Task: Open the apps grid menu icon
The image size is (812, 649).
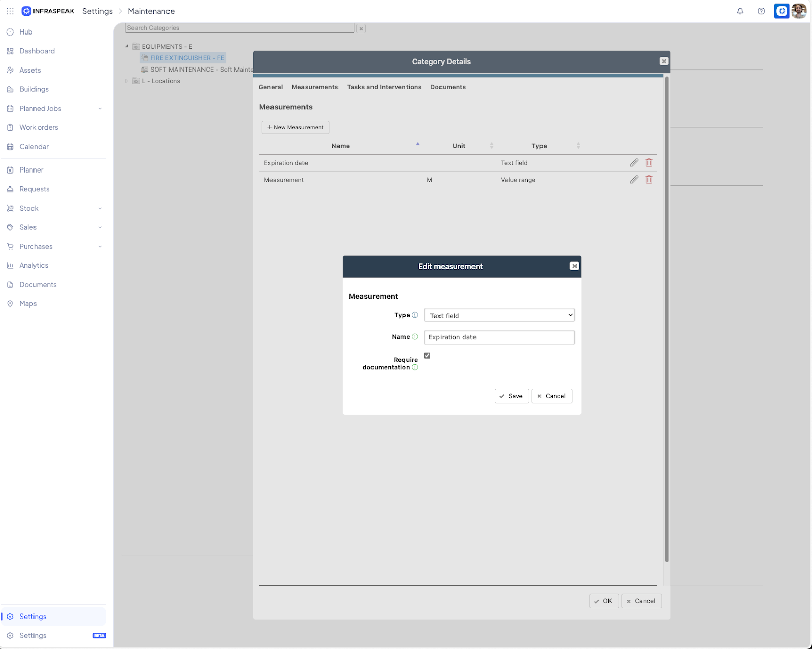Action: [10, 11]
